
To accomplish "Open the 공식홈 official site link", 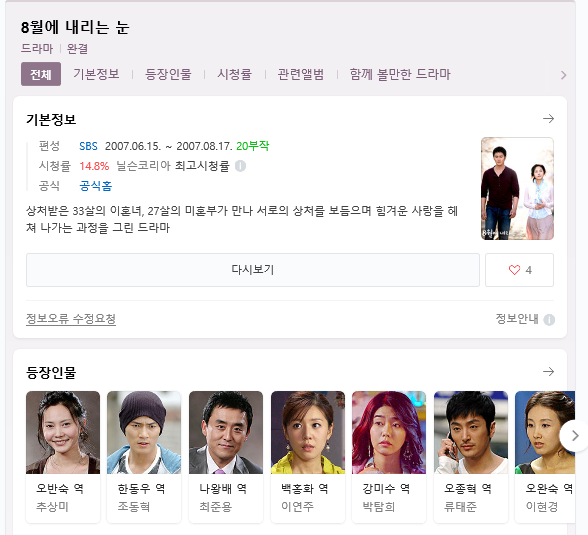I will coord(96,186).
